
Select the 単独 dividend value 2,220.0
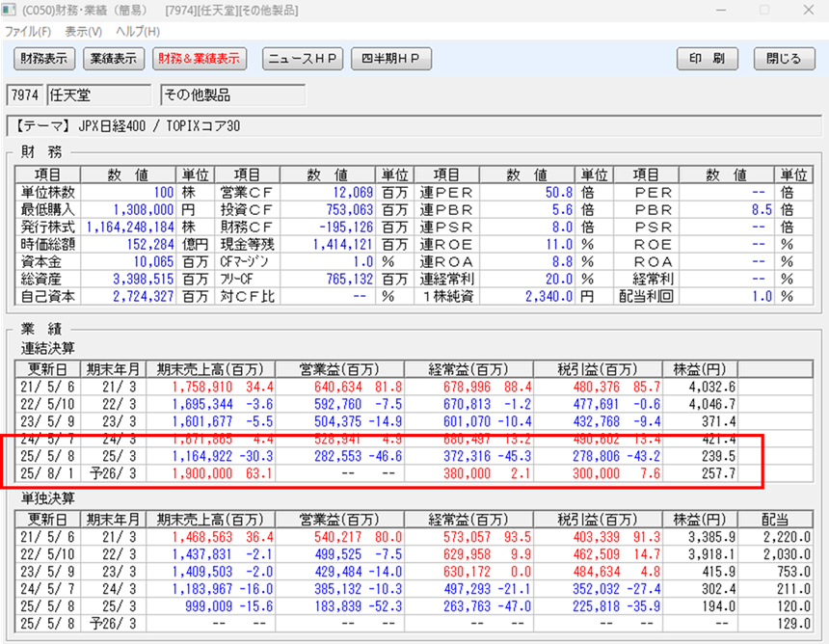click(788, 537)
